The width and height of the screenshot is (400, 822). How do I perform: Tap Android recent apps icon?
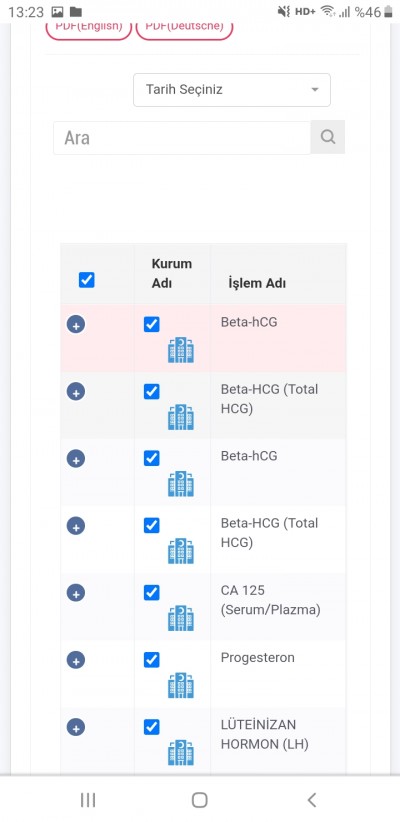click(88, 800)
